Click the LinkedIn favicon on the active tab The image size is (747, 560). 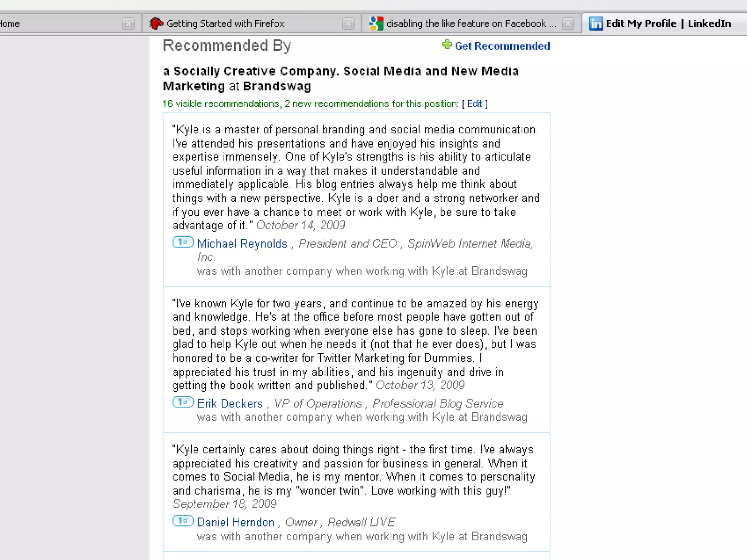(596, 24)
